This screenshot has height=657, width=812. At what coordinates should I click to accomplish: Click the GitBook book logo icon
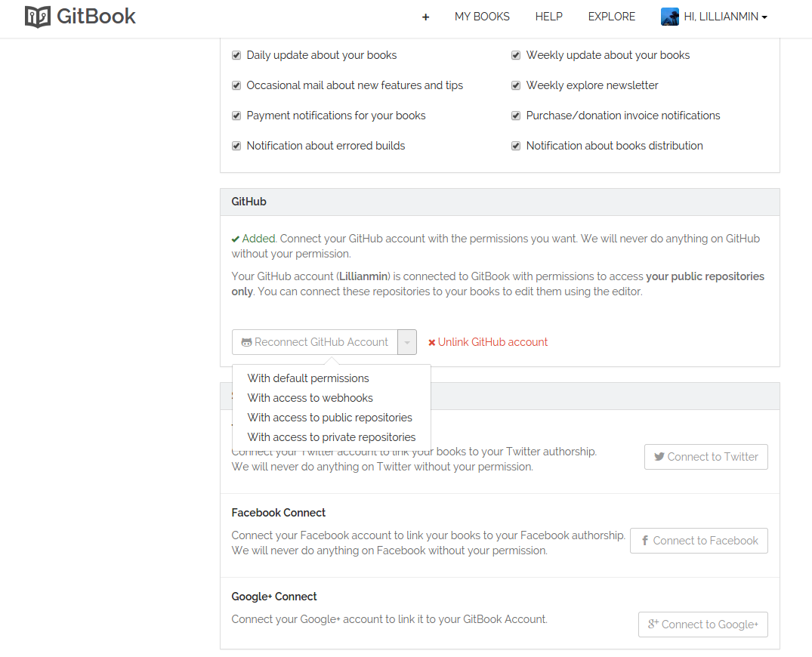click(38, 17)
